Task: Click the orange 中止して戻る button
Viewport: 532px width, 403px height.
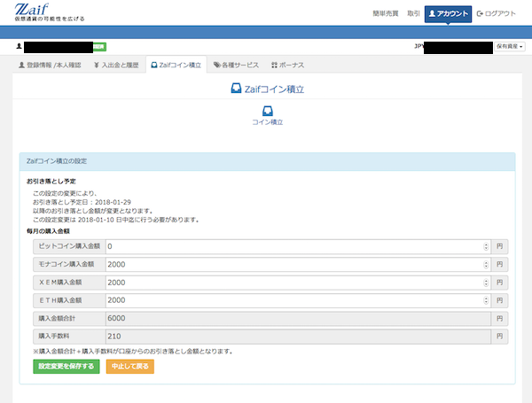Action: 130,367
